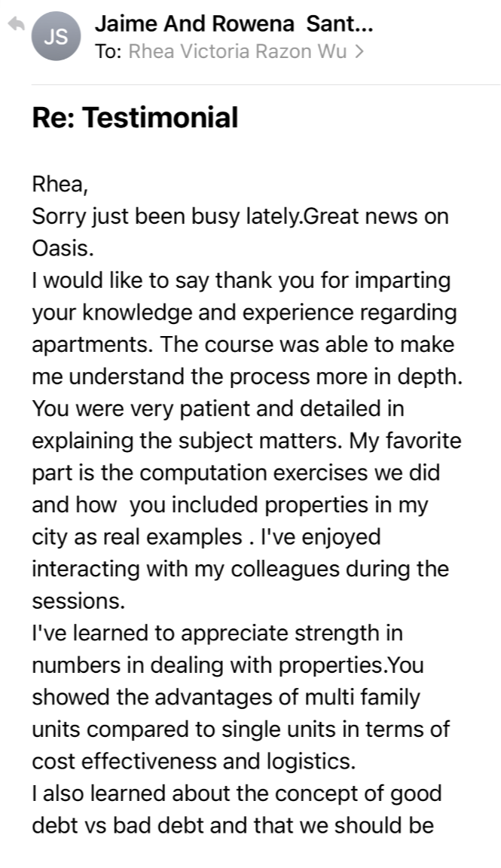
Task: Open the JS sender avatar
Action: click(56, 36)
